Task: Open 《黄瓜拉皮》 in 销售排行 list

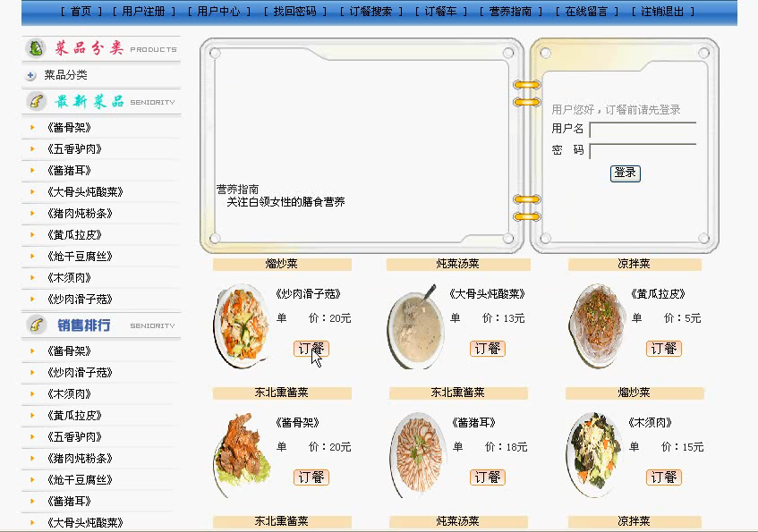Action: point(74,416)
